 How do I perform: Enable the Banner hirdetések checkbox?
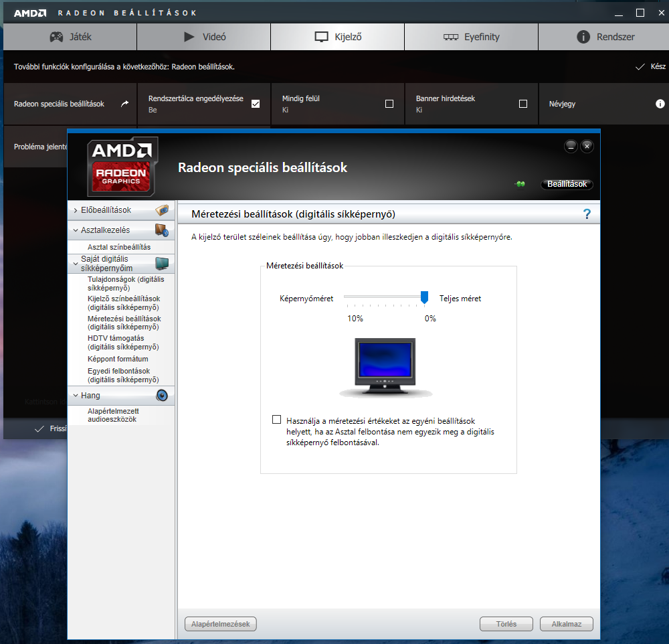(523, 104)
